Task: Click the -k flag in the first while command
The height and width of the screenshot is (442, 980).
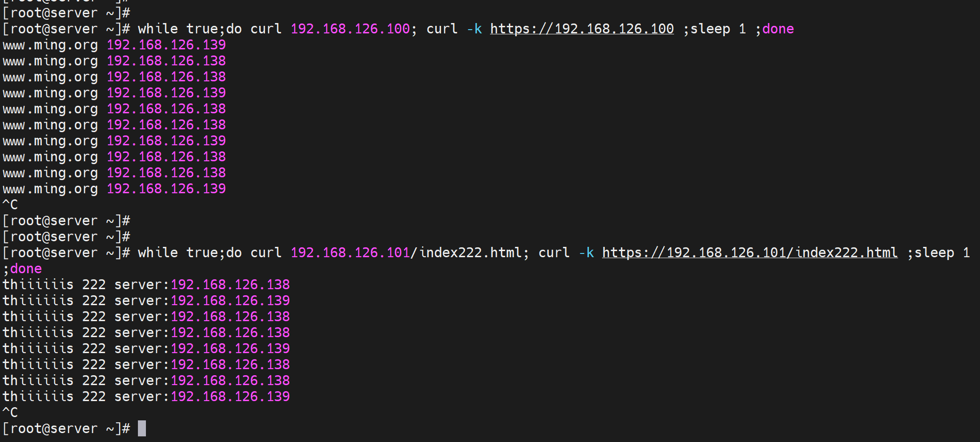Action: [474, 29]
